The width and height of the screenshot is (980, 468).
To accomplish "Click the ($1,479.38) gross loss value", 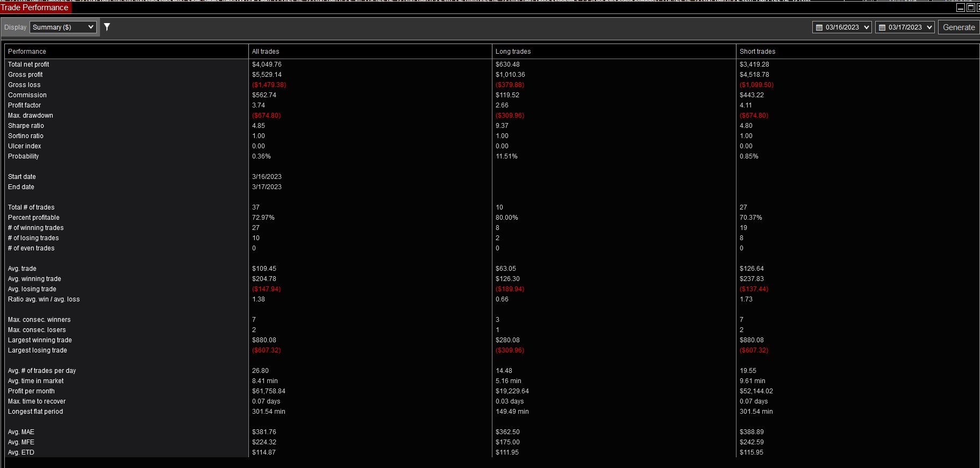I will pyautogui.click(x=269, y=85).
